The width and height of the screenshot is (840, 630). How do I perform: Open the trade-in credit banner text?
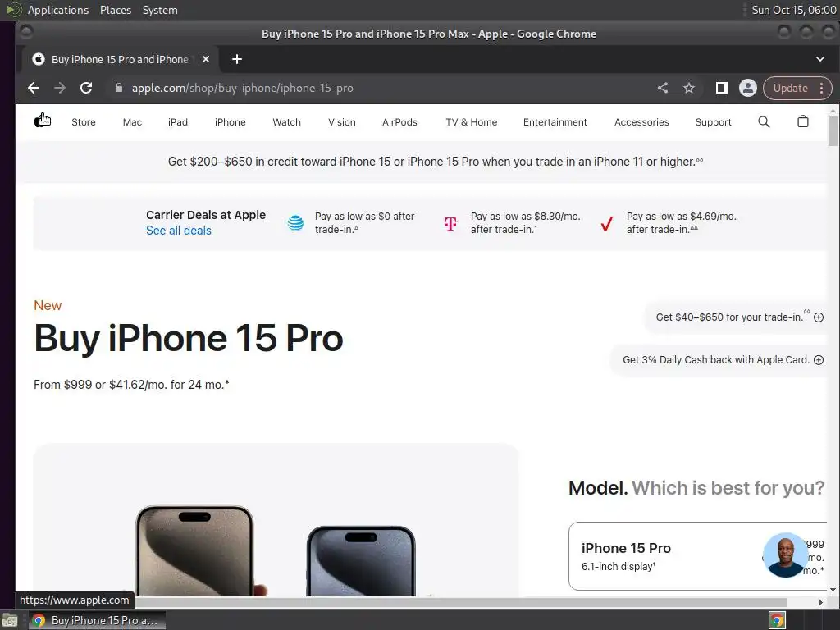click(x=435, y=162)
